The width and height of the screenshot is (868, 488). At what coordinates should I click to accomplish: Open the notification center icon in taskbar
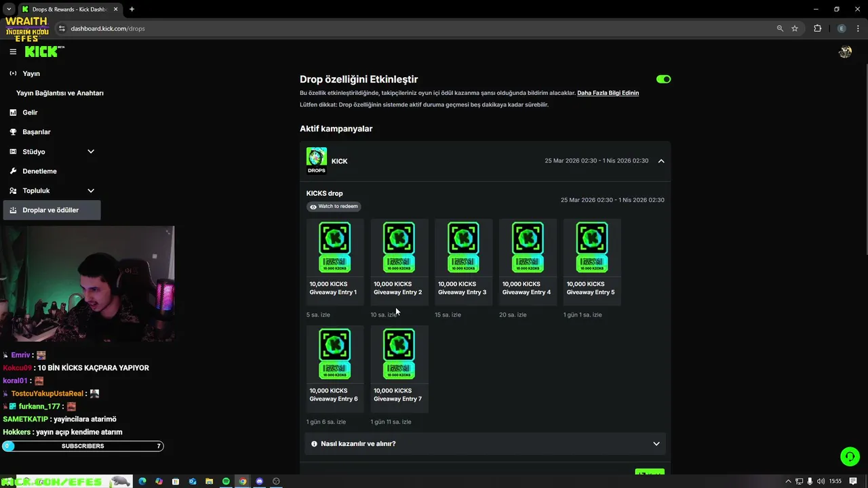[853, 481]
